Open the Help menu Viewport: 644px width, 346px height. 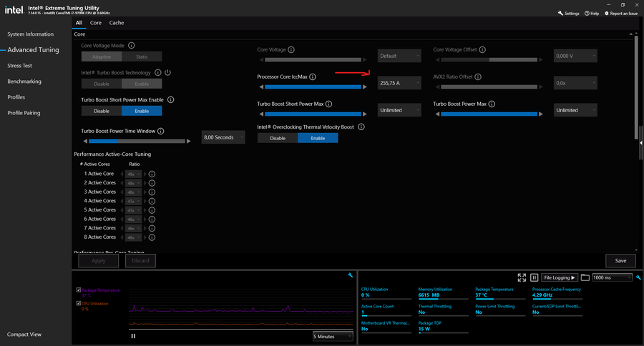pyautogui.click(x=592, y=14)
